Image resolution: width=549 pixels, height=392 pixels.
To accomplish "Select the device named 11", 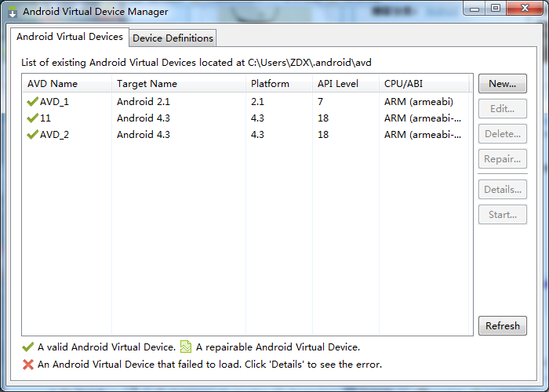I will (x=245, y=118).
